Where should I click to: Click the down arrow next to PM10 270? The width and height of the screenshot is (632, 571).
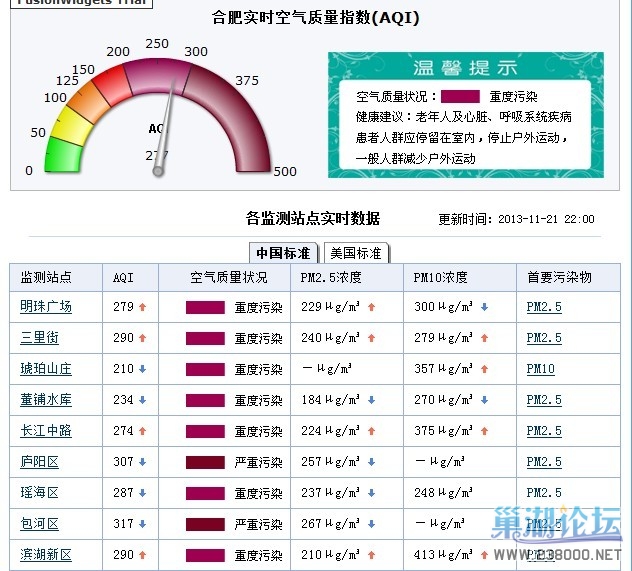pos(484,400)
